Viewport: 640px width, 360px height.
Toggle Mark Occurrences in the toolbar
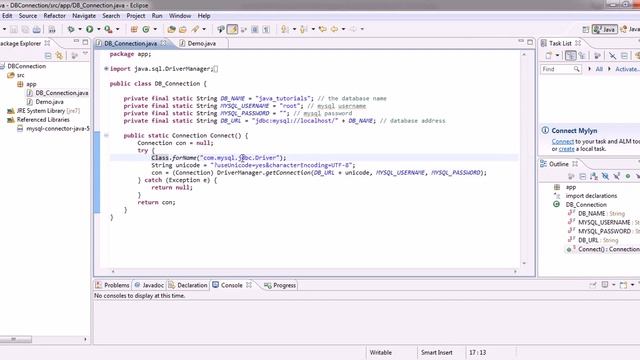click(x=232, y=29)
